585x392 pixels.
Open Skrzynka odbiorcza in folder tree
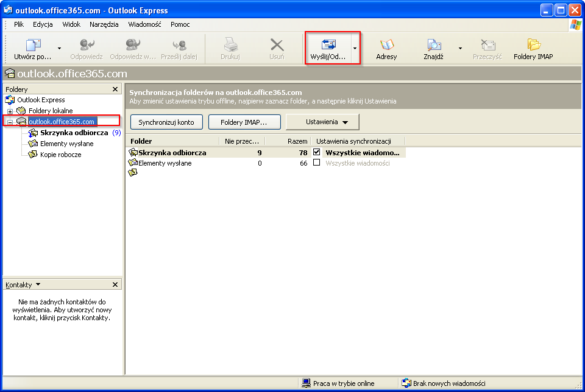(74, 133)
